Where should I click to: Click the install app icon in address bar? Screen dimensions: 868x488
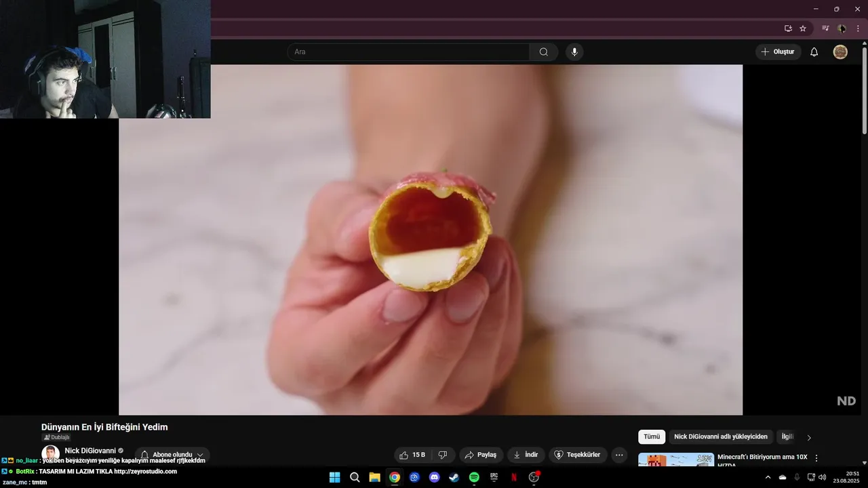788,28
